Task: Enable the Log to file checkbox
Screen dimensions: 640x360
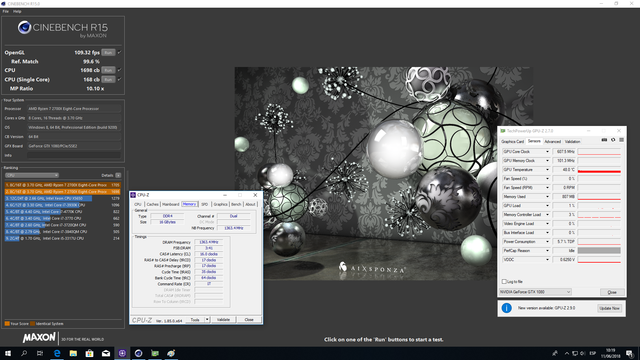Action: click(504, 282)
